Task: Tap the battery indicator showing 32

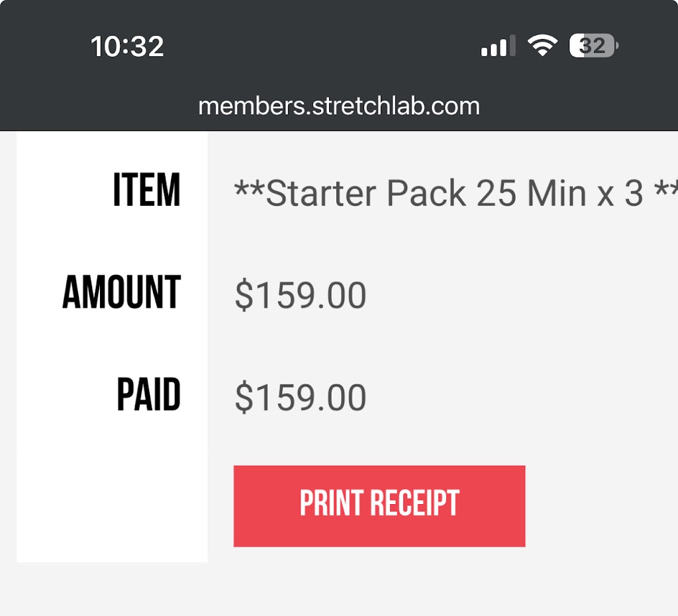Action: coord(594,46)
